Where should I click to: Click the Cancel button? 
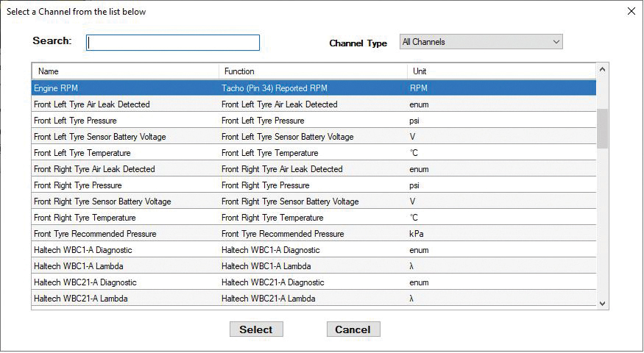pyautogui.click(x=353, y=329)
